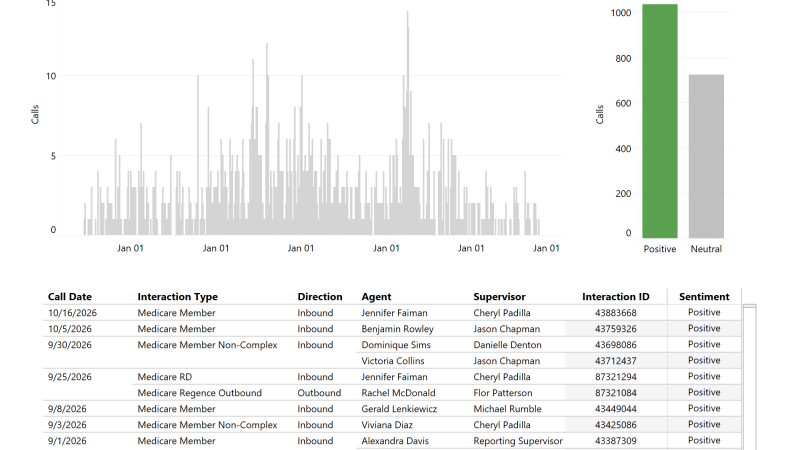Screen dimensions: 800x450
Task: Select interaction ID 87321084
Action: (616, 393)
